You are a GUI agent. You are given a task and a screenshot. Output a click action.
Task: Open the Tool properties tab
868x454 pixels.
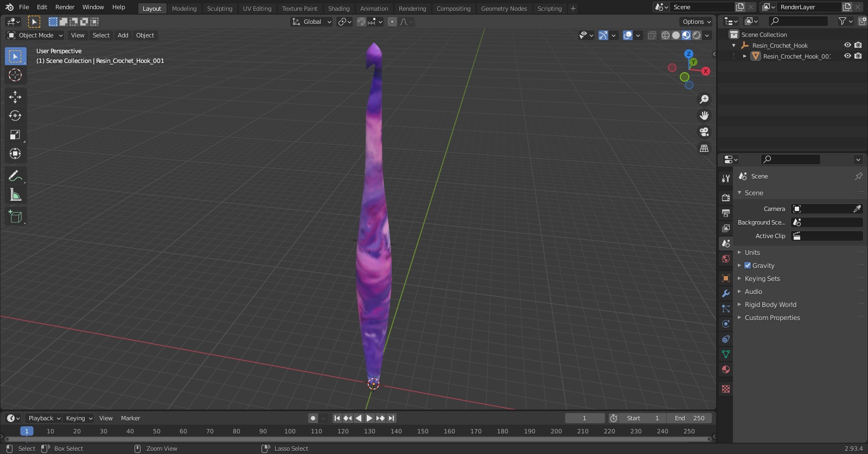(x=726, y=178)
